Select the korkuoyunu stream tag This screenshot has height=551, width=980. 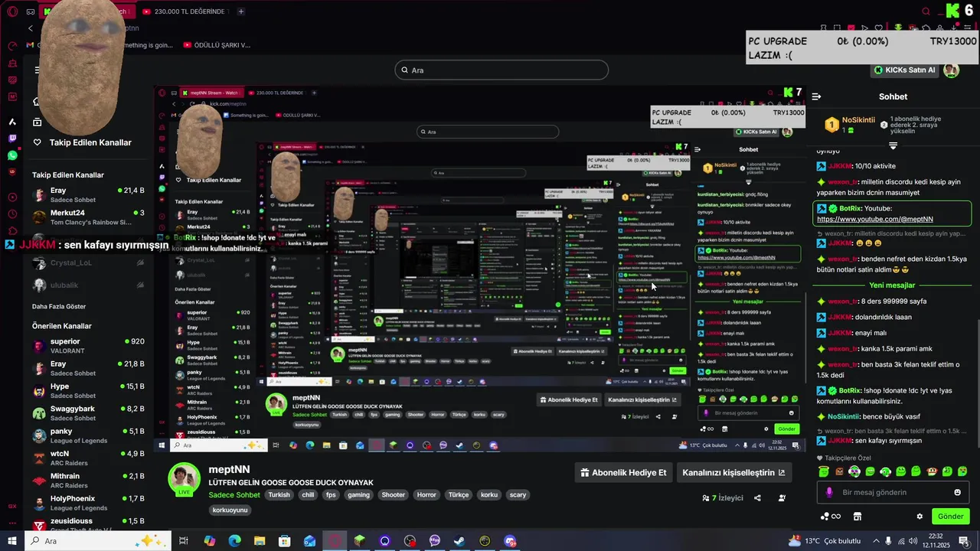point(230,510)
